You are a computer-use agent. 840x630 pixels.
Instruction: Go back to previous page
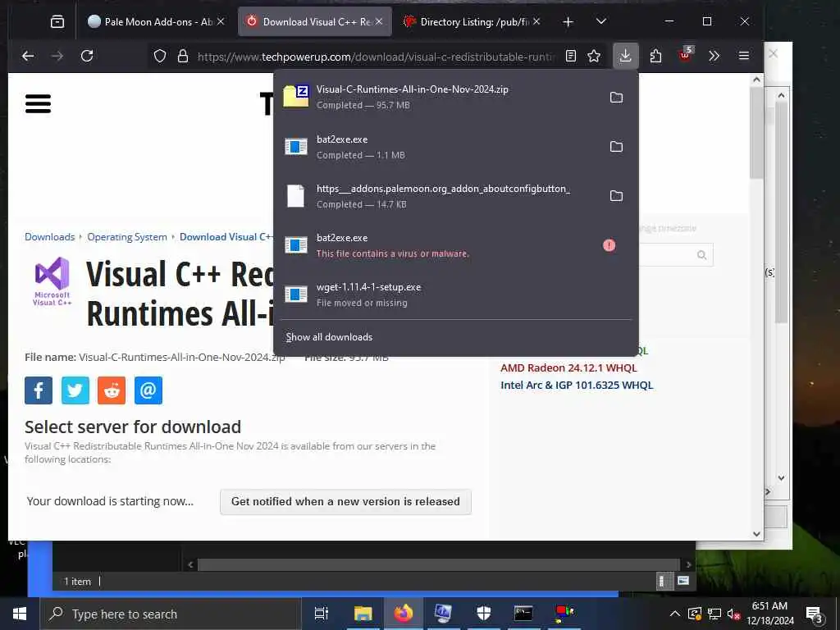coord(28,56)
